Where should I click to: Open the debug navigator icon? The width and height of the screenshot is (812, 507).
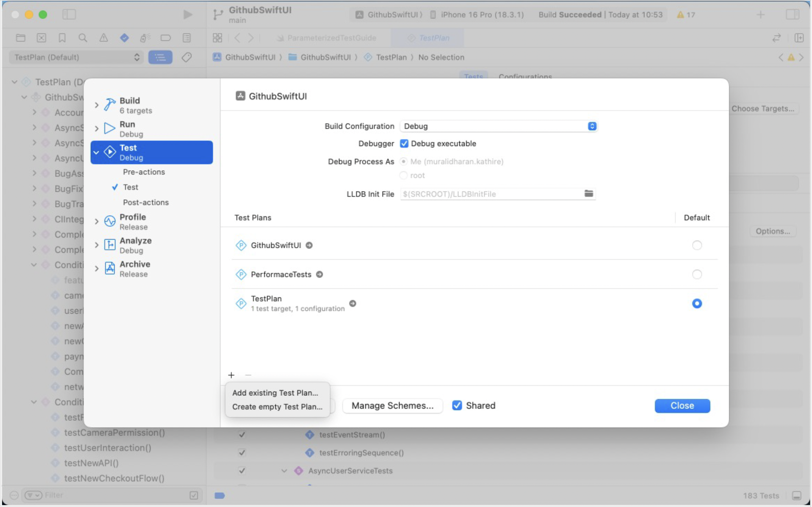(145, 38)
